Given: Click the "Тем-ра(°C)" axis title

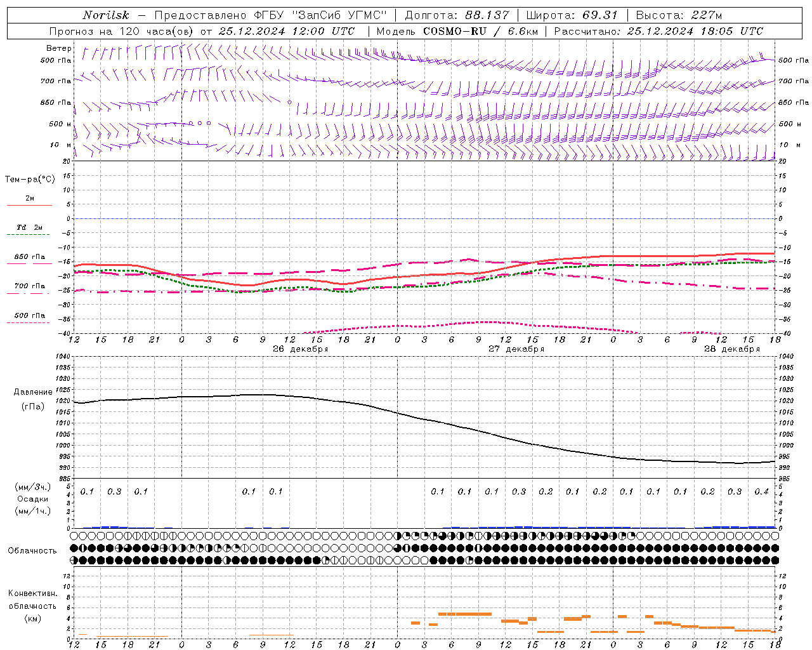Looking at the screenshot, I should 30,180.
